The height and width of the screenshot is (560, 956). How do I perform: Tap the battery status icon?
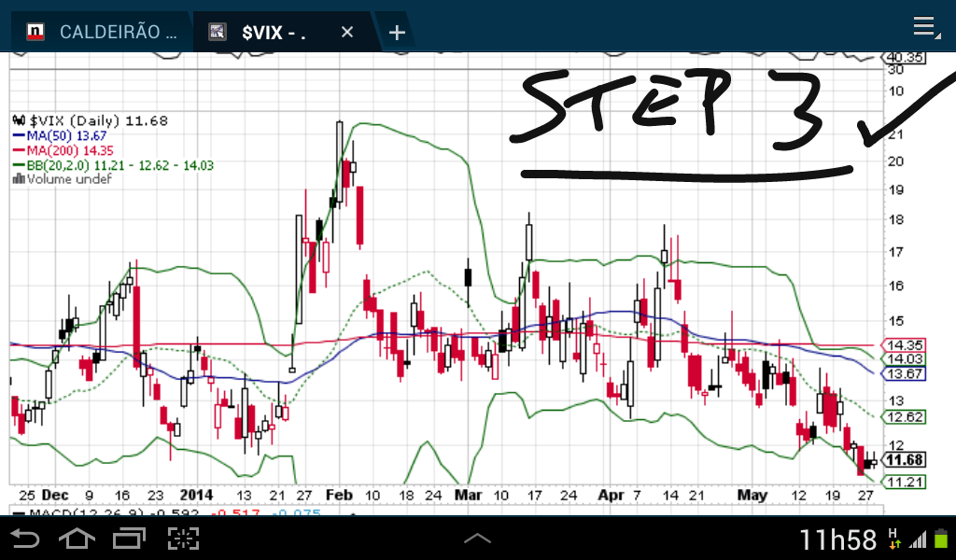coord(941,539)
